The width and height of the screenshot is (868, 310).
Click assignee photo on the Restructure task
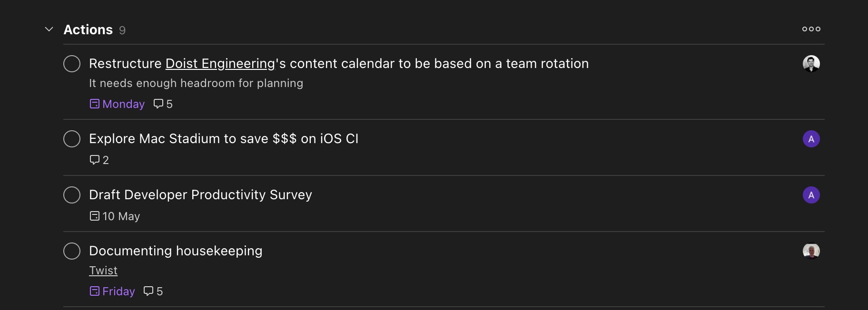pyautogui.click(x=811, y=64)
